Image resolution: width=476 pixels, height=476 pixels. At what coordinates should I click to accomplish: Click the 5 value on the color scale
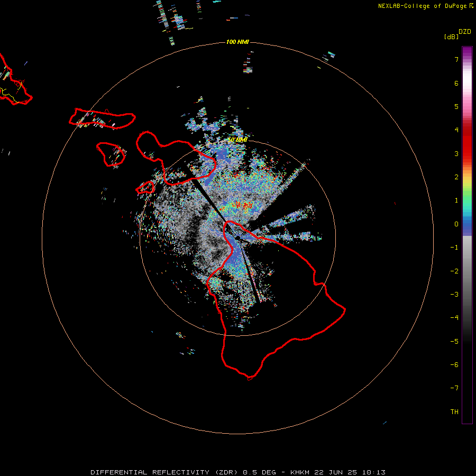(x=456, y=106)
